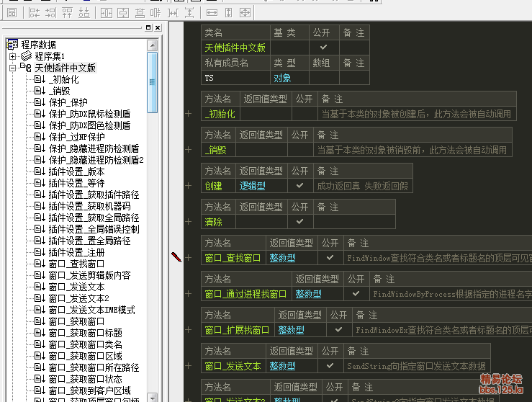The height and width of the screenshot is (402, 532).
Task: Click the equal vertical spacing icon
Action: 189,13
